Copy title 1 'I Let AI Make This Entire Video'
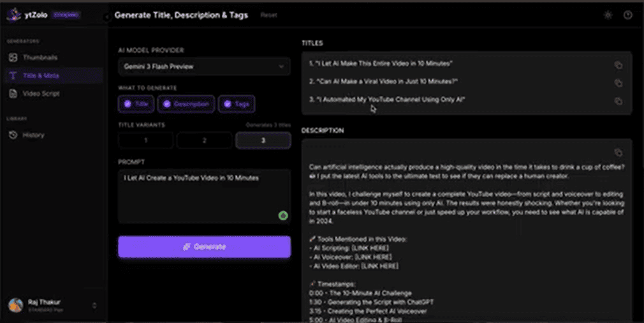 coord(618,65)
